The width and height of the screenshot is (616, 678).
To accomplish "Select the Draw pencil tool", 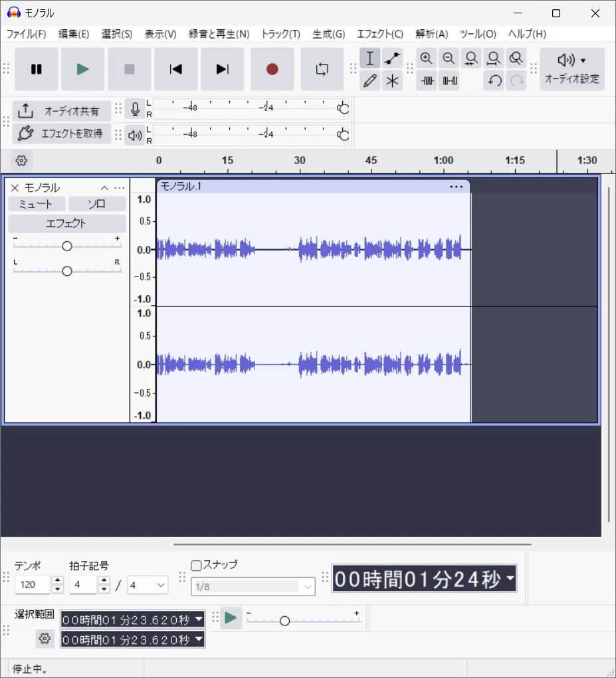I will pos(369,81).
